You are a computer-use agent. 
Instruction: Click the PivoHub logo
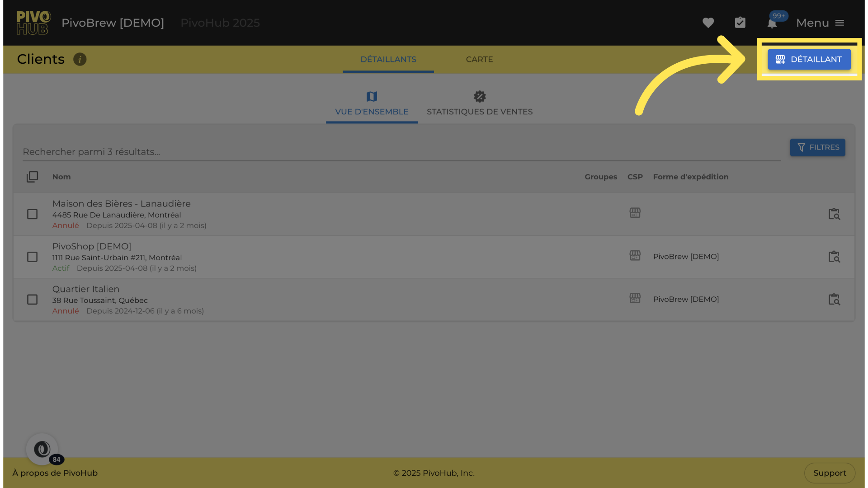[33, 23]
